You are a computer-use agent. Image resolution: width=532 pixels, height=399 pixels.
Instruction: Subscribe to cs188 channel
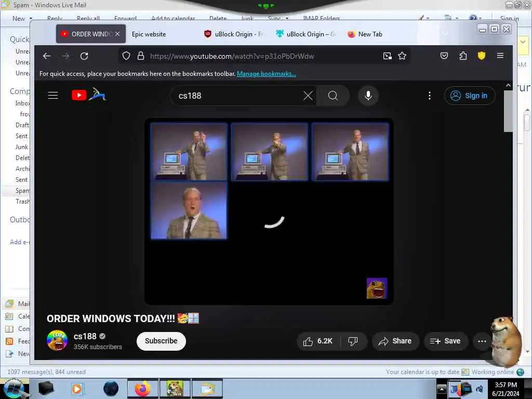pyautogui.click(x=161, y=341)
